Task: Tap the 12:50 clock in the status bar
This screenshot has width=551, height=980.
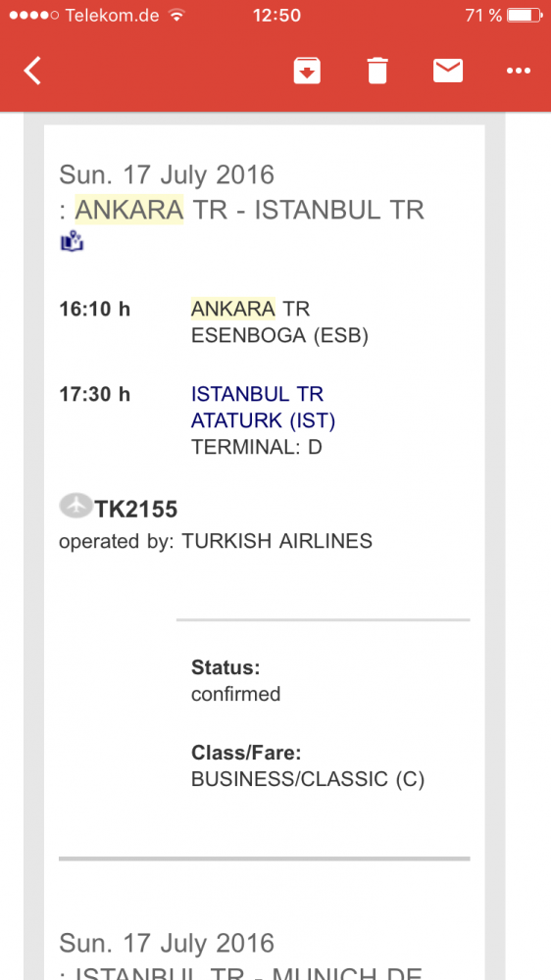Action: pos(276,16)
